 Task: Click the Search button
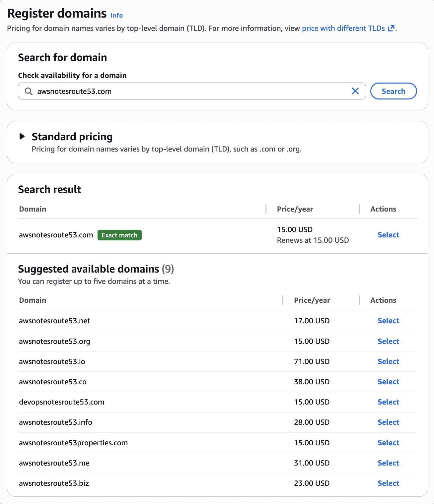point(393,91)
